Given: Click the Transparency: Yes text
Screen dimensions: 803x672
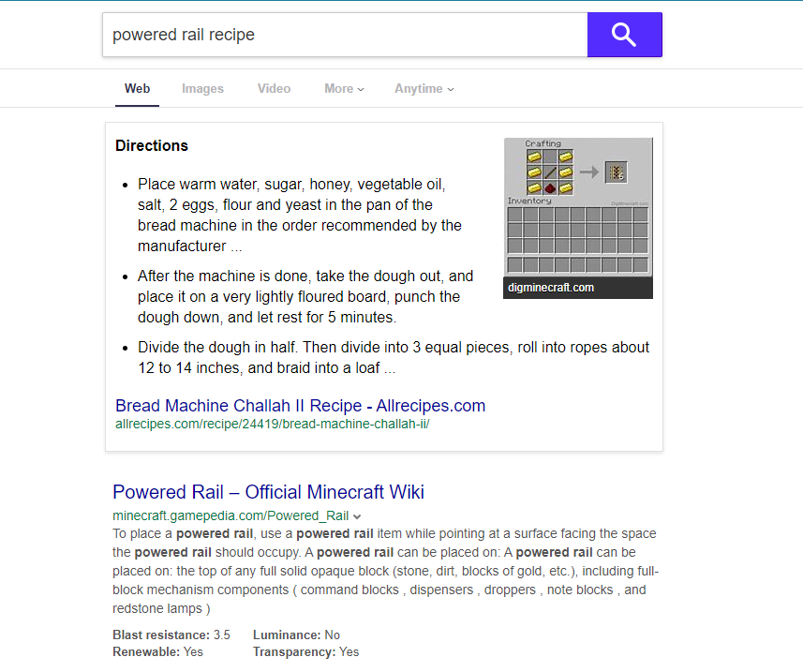Looking at the screenshot, I should (305, 652).
